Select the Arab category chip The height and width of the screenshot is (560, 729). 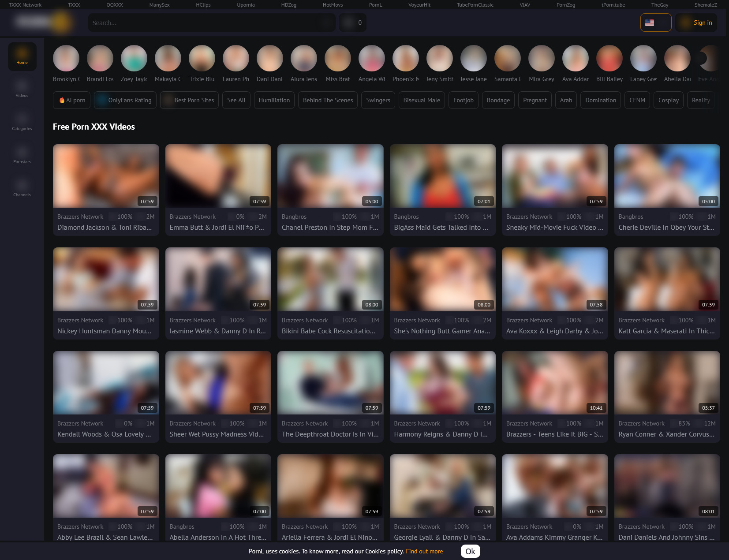566,100
